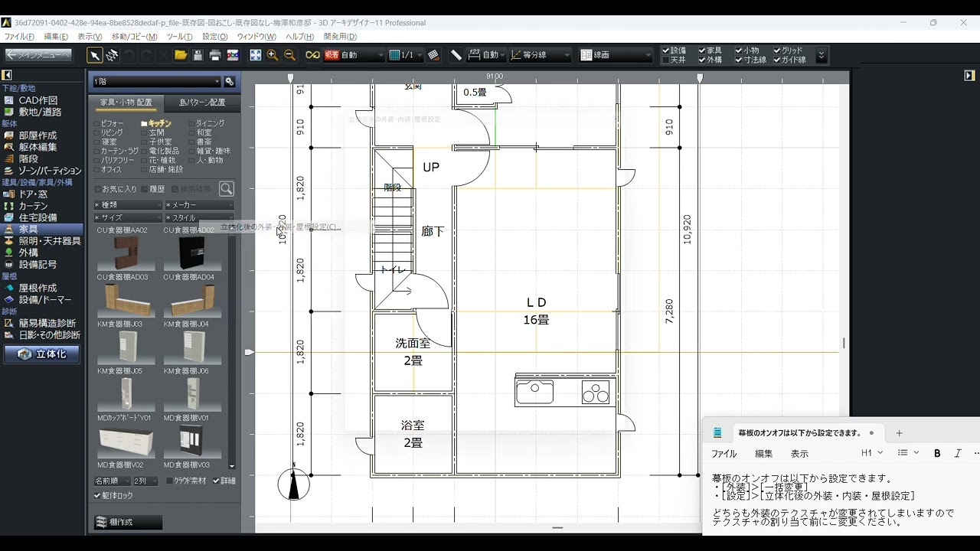Select 部屋作成 from the side menu
The height and width of the screenshot is (551, 980).
point(38,135)
